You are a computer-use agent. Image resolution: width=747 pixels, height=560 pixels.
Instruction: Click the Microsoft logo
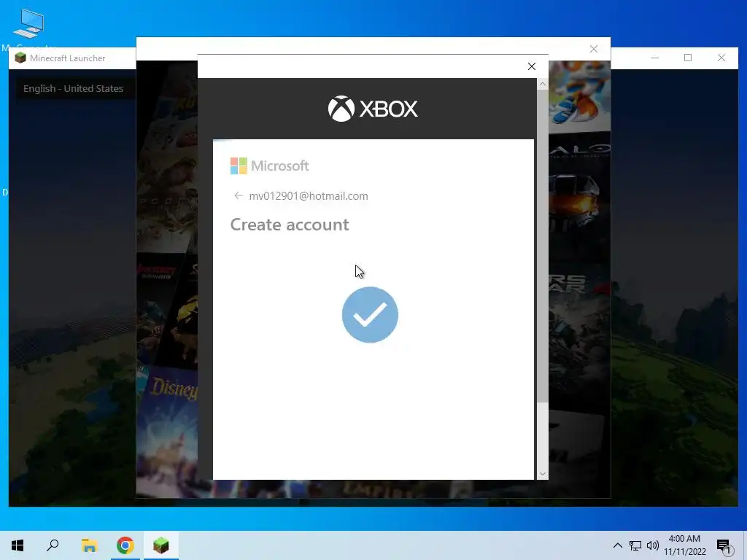pyautogui.click(x=270, y=166)
